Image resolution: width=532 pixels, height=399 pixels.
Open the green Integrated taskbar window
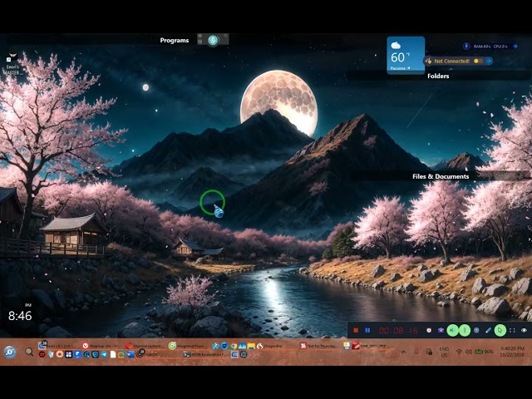click(188, 346)
